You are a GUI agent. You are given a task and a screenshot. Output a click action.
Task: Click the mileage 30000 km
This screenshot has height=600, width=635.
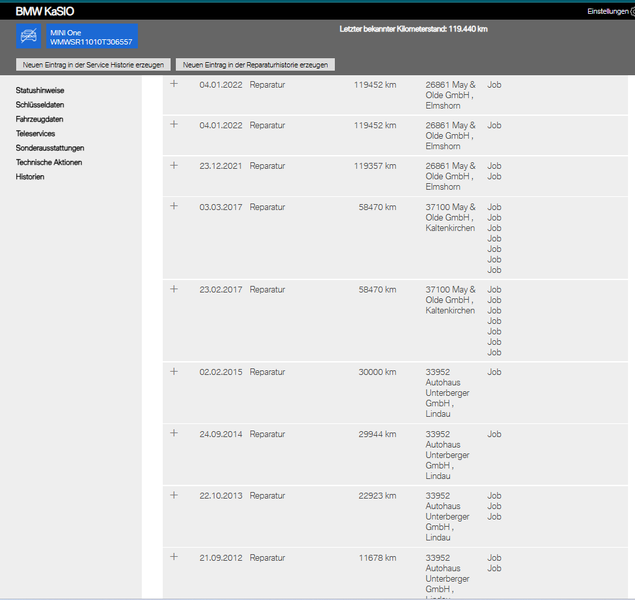pos(377,372)
